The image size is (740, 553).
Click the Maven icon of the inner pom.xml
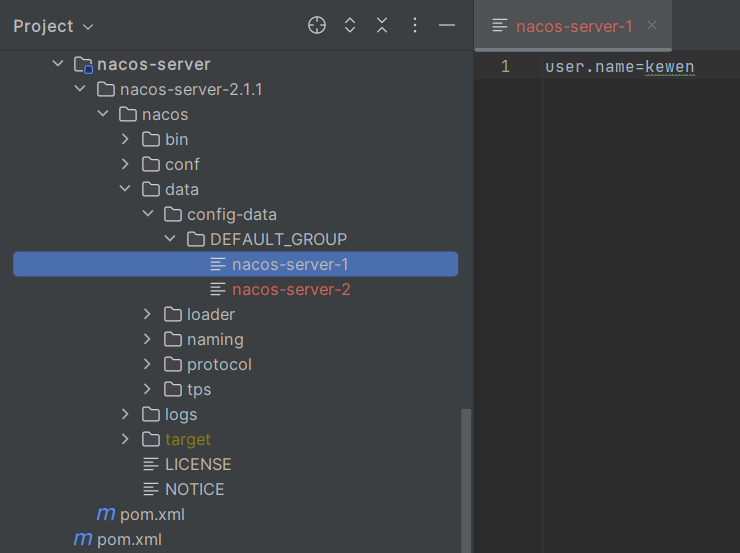(106, 514)
